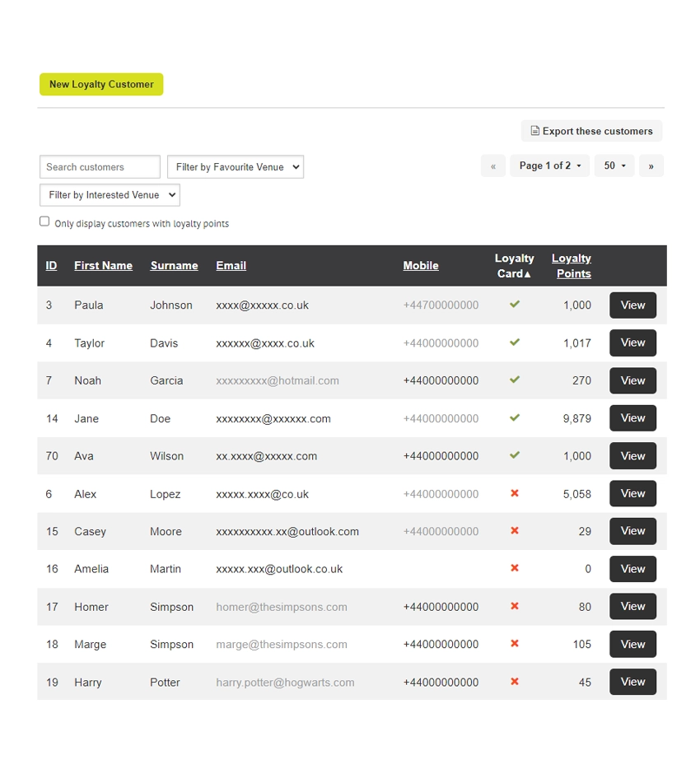
Task: Click red cross icon in Homer Simpson's row
Action: [515, 606]
